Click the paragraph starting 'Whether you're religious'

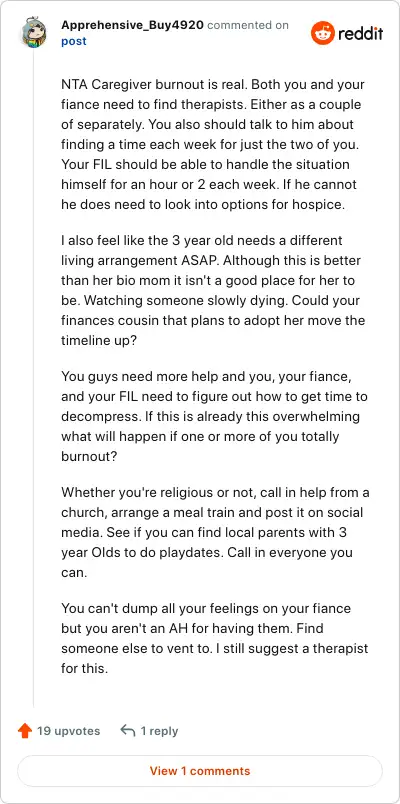215,533
